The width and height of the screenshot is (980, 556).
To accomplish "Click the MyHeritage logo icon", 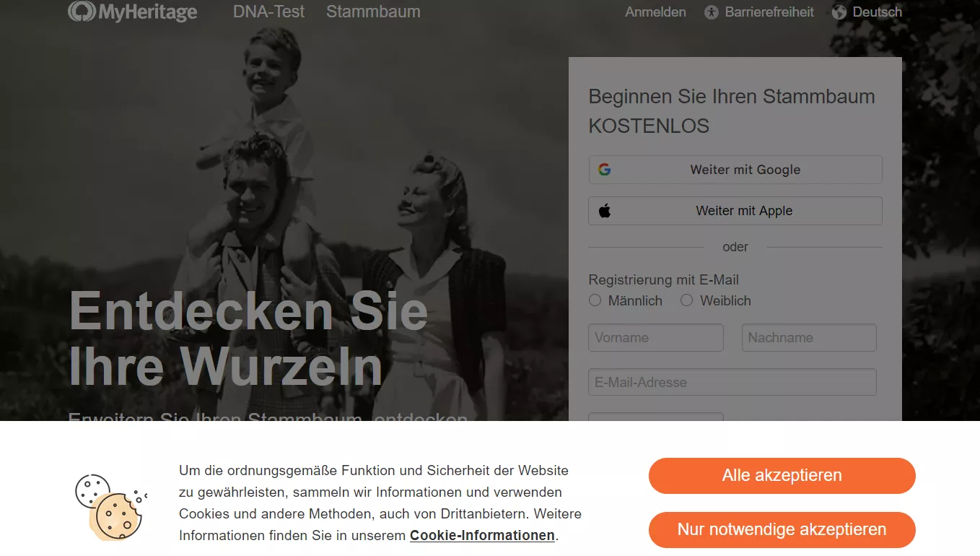I will click(x=82, y=12).
